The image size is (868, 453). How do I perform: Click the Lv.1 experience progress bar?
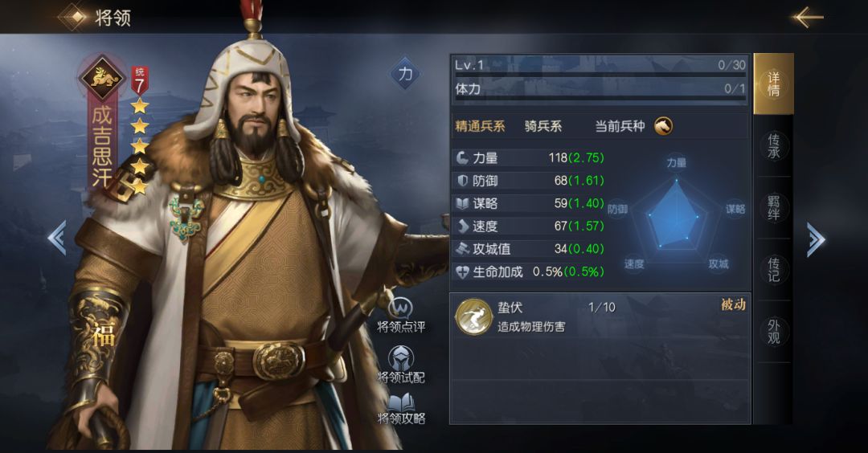600,67
